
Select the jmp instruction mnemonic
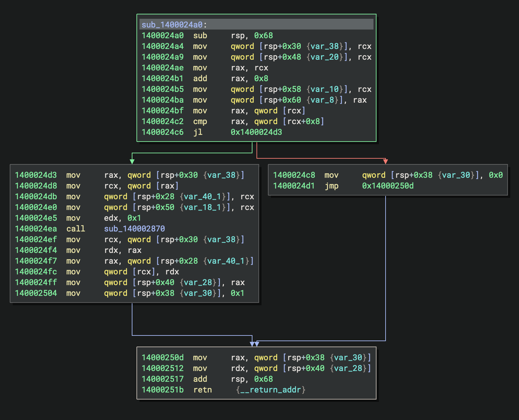point(331,186)
